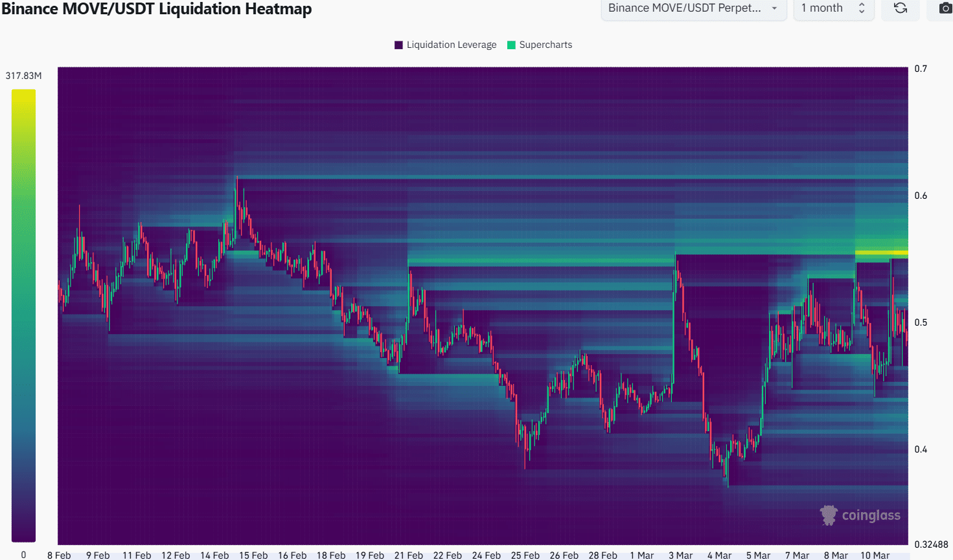Click the 4 Mar date label
Image resolution: width=953 pixels, height=560 pixels.
pyautogui.click(x=720, y=555)
